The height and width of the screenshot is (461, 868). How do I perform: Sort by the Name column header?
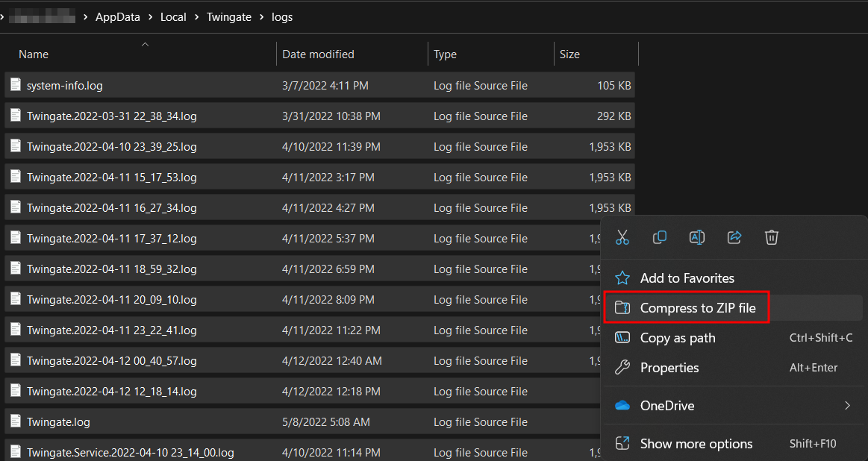coord(34,54)
